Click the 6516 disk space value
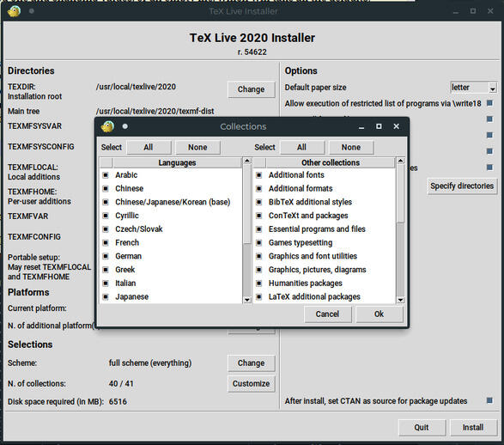504x445 pixels. [x=118, y=401]
